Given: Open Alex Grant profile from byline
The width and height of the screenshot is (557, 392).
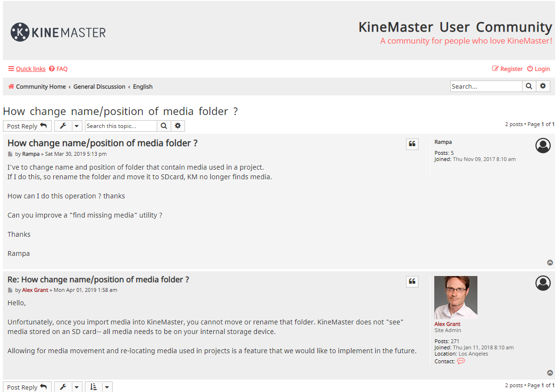Looking at the screenshot, I should point(35,290).
